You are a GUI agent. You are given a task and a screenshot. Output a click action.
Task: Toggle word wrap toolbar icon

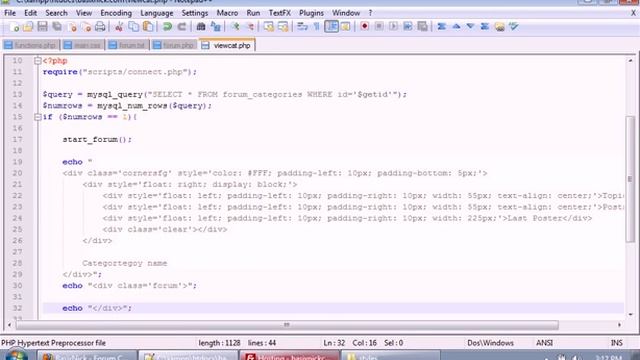pyautogui.click(x=302, y=27)
